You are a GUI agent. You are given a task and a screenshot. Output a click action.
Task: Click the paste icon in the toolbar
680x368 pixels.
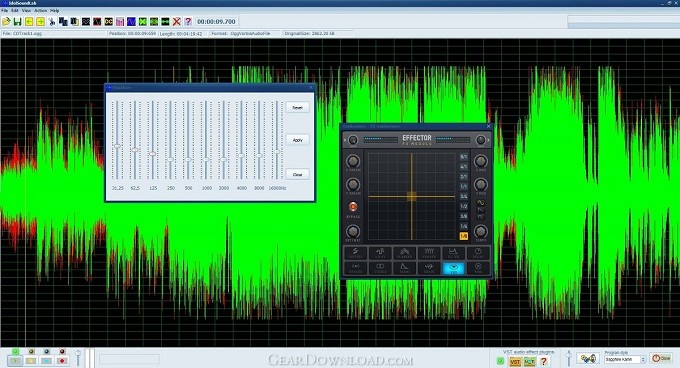(x=75, y=21)
